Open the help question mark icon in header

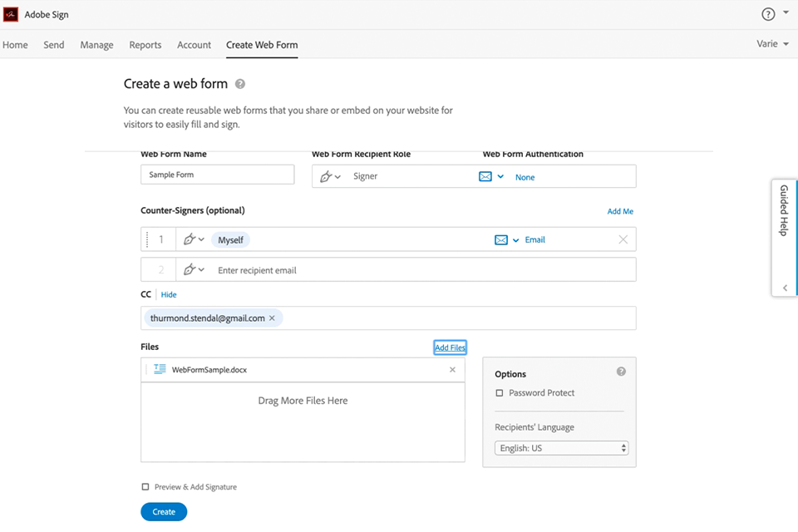(x=768, y=14)
